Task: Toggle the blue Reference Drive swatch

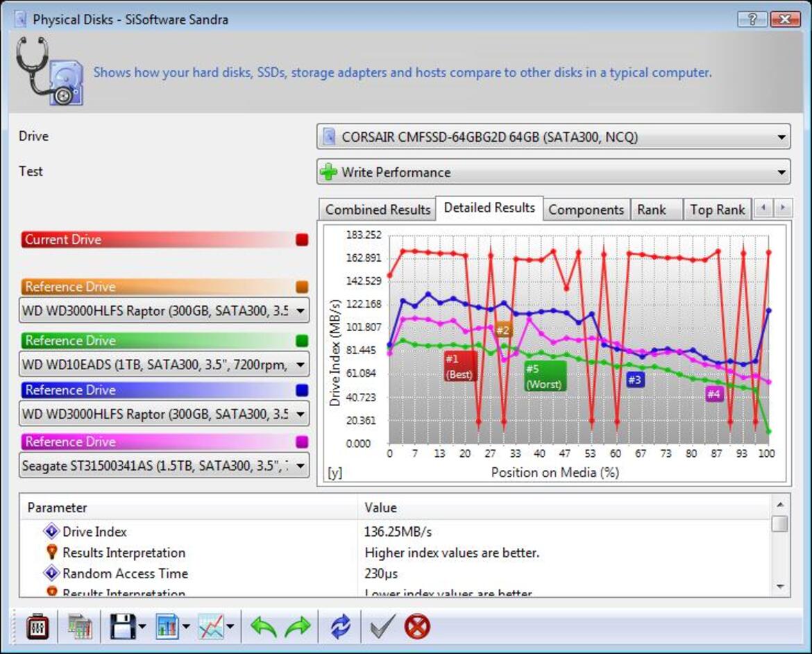Action: [x=302, y=389]
